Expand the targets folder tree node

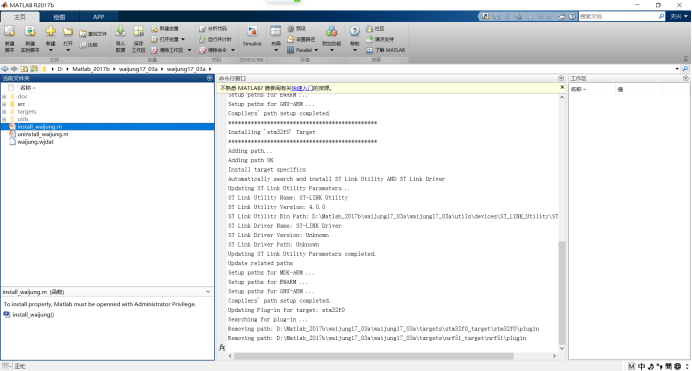tap(4, 112)
